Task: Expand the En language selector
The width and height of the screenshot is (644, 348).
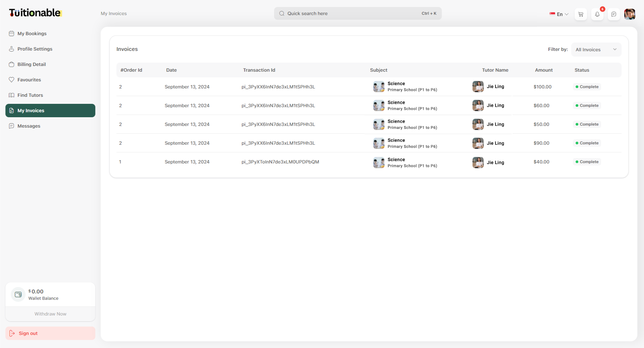Action: 559,14
